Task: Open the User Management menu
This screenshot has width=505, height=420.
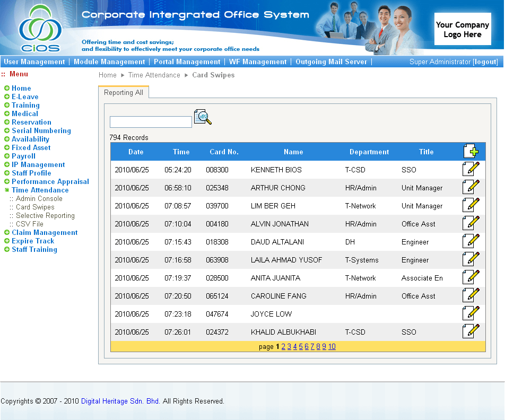Action: (34, 62)
